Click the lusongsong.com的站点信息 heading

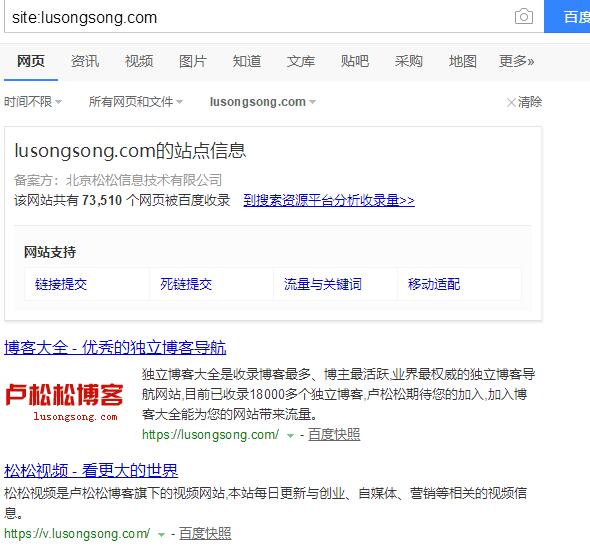[x=130, y=151]
